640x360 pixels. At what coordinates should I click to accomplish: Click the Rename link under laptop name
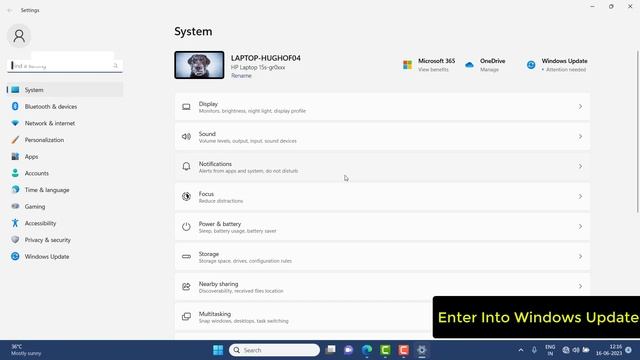click(241, 76)
